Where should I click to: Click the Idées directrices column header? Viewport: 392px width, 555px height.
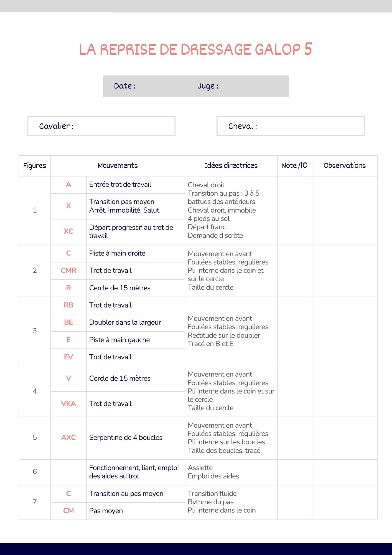coord(231,166)
